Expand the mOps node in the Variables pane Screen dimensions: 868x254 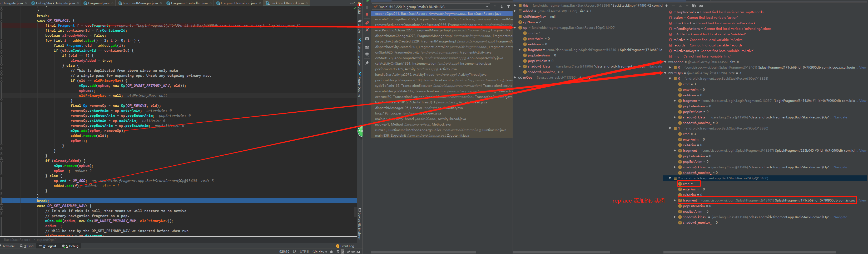point(515,77)
